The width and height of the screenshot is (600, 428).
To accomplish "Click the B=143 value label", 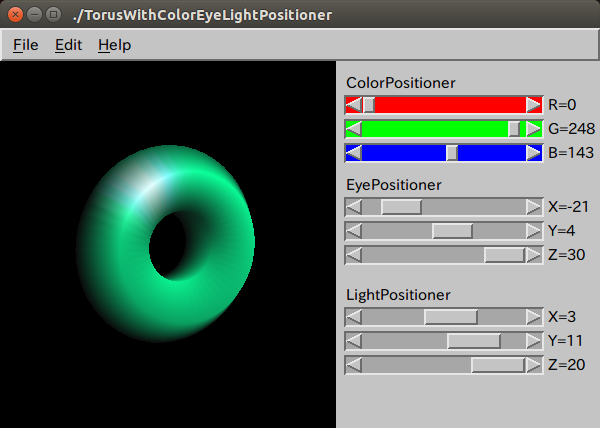I will 571,153.
